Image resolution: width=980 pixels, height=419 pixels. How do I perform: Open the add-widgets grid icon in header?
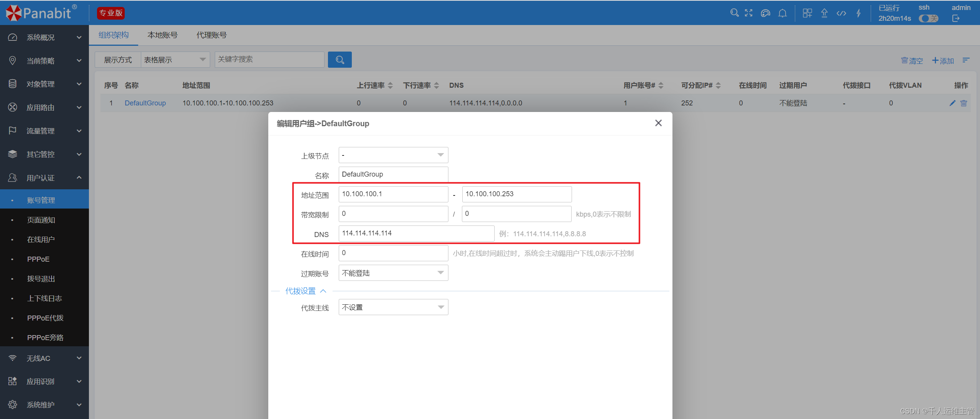807,13
